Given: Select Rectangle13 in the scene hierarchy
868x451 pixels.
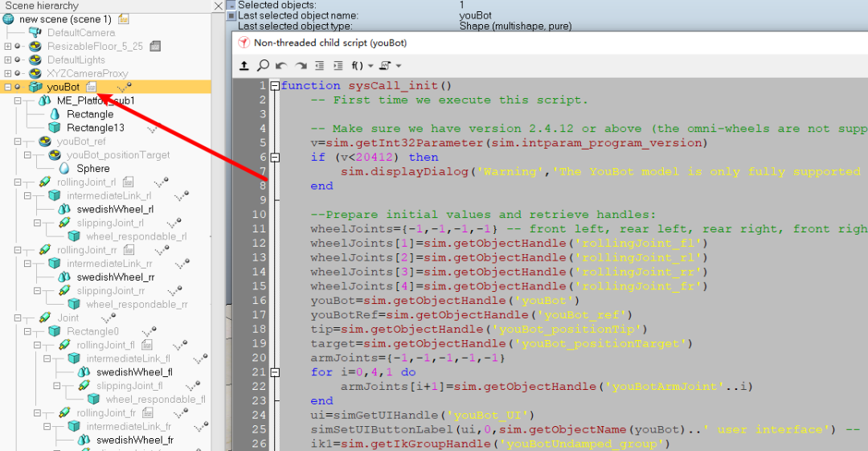Looking at the screenshot, I should (95, 128).
